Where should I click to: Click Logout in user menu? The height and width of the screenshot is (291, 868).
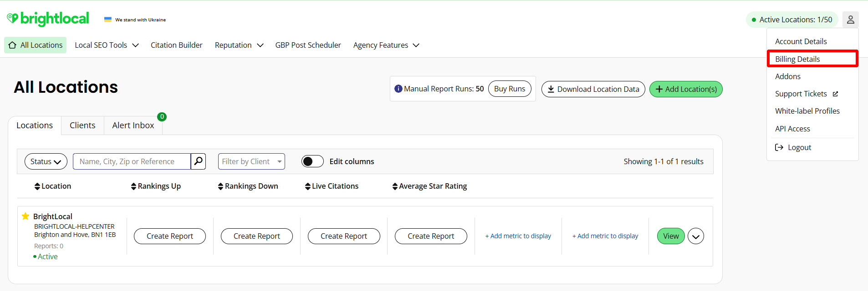[800, 147]
